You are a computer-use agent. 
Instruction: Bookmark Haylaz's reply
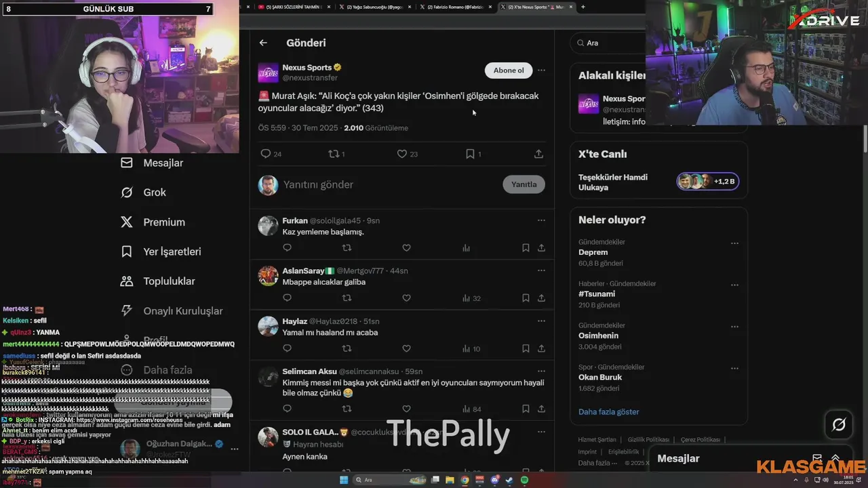pos(526,348)
